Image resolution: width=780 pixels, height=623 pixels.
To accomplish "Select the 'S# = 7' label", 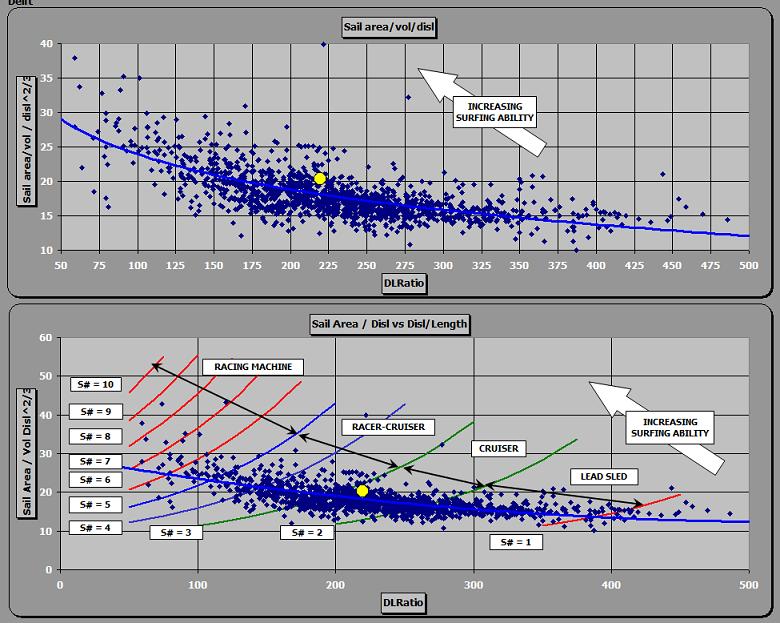I will [x=96, y=461].
